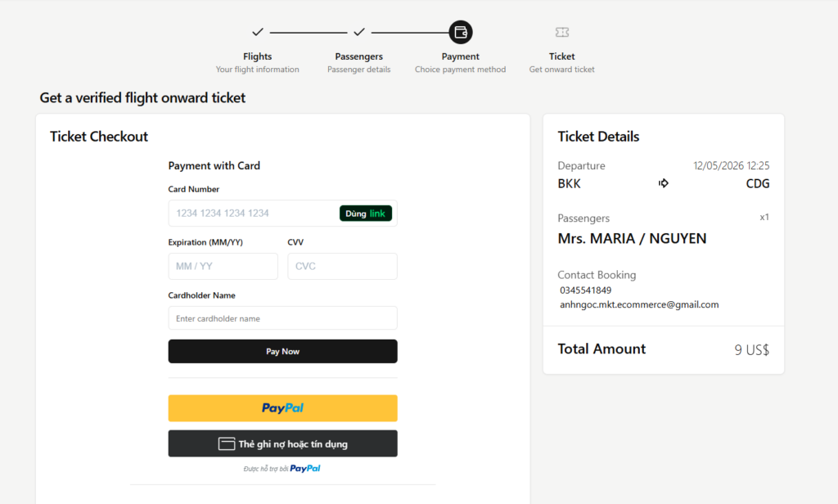
Task: Click the cardholder name field
Action: [282, 317]
